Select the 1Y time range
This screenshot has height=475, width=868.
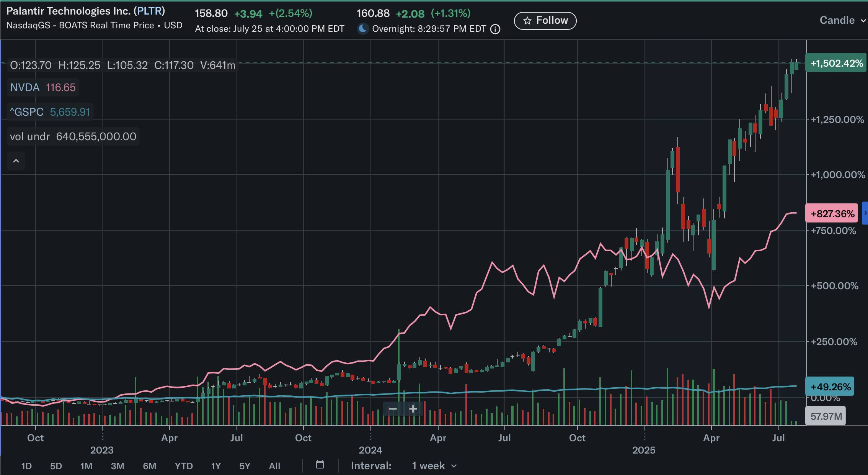coord(216,466)
